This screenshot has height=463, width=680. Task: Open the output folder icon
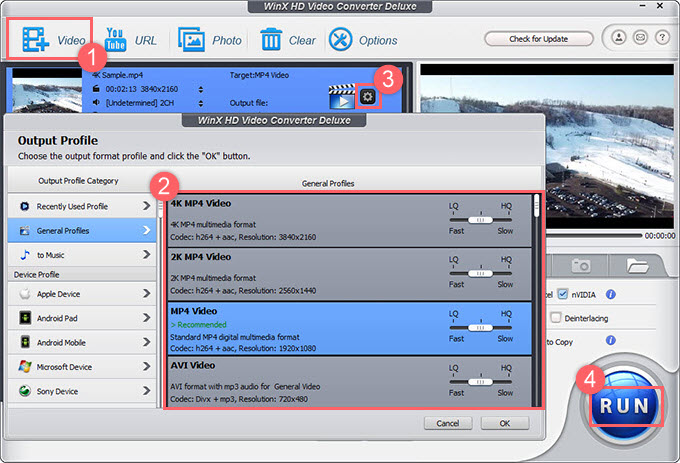[x=637, y=265]
